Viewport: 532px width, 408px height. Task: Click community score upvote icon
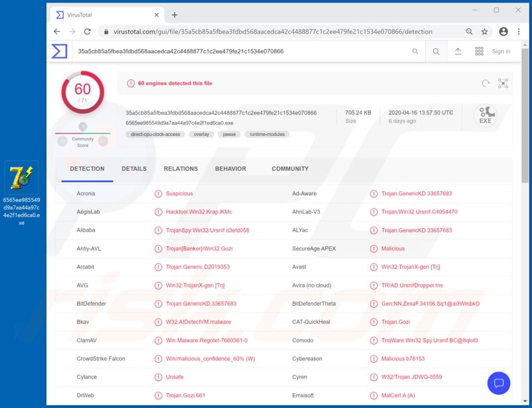coord(103,141)
